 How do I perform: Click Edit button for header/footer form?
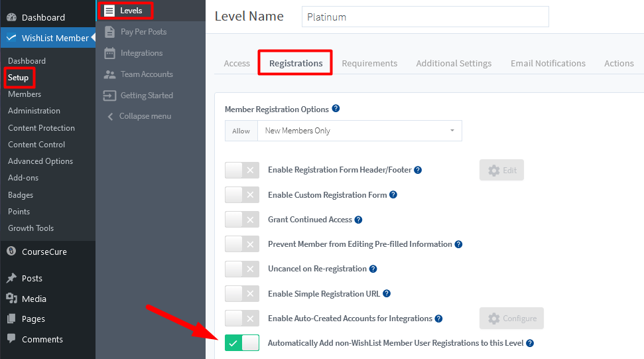pos(501,170)
